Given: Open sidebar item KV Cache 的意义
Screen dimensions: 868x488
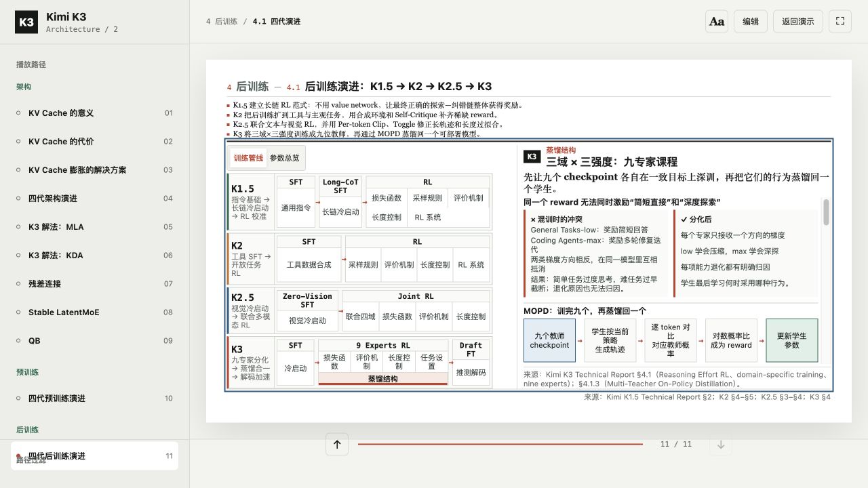Looking at the screenshot, I should click(x=94, y=113).
